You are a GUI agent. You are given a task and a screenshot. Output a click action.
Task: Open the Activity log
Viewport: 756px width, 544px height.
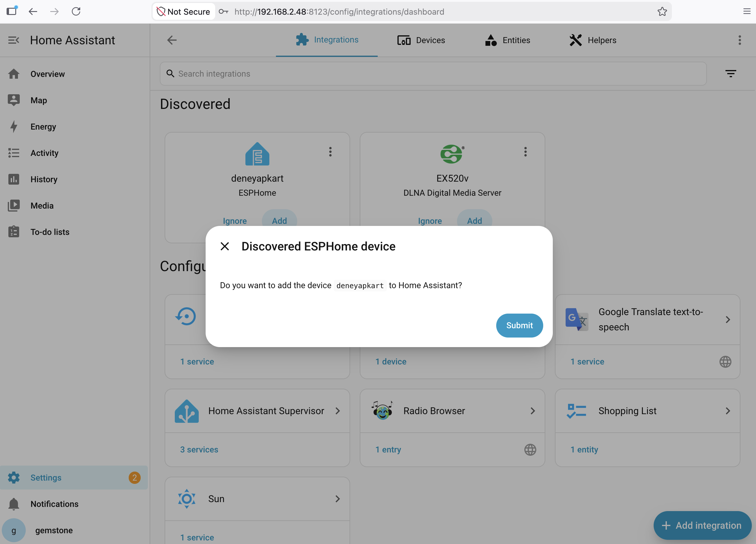pyautogui.click(x=74, y=153)
